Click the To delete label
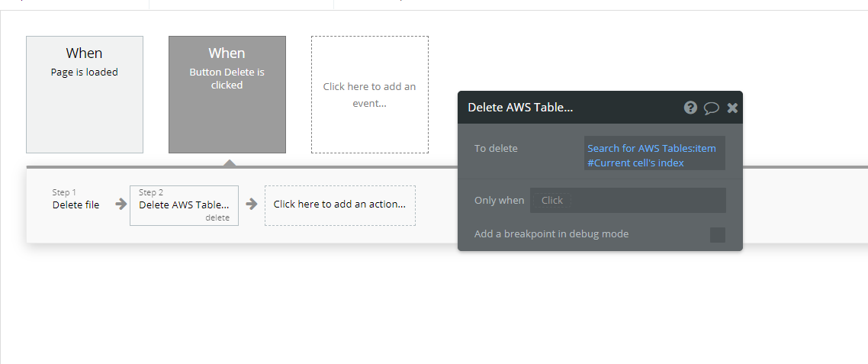Viewport: 868px width, 364px height. pos(496,149)
